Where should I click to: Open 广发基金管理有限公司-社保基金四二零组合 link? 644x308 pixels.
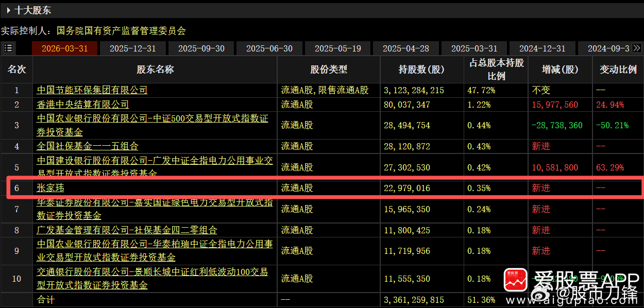coord(127,230)
